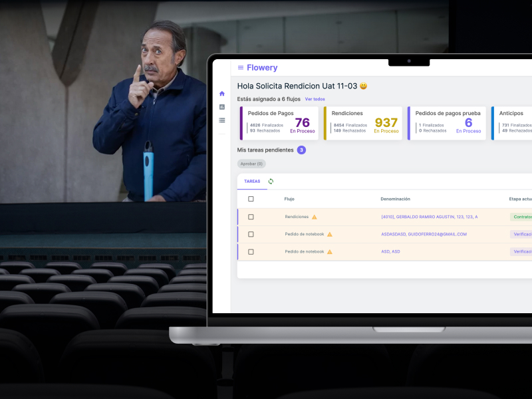
Task: Open the list view sidebar icon
Action: [x=222, y=120]
